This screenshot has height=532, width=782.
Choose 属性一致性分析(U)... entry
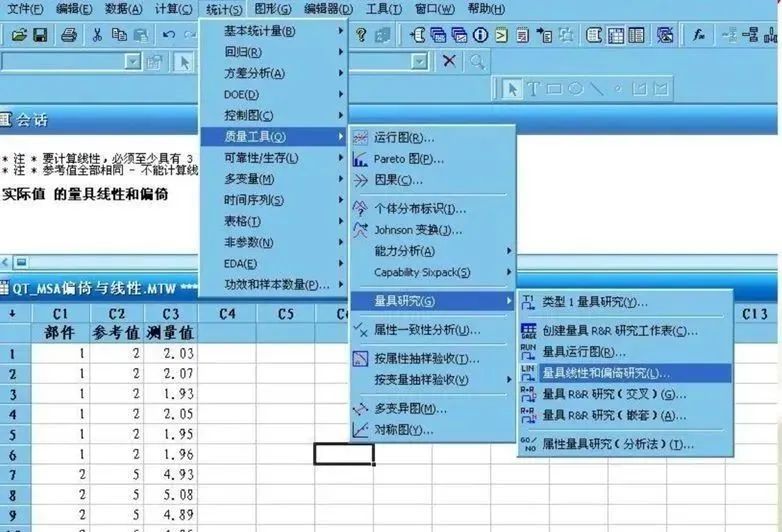pyautogui.click(x=433, y=330)
